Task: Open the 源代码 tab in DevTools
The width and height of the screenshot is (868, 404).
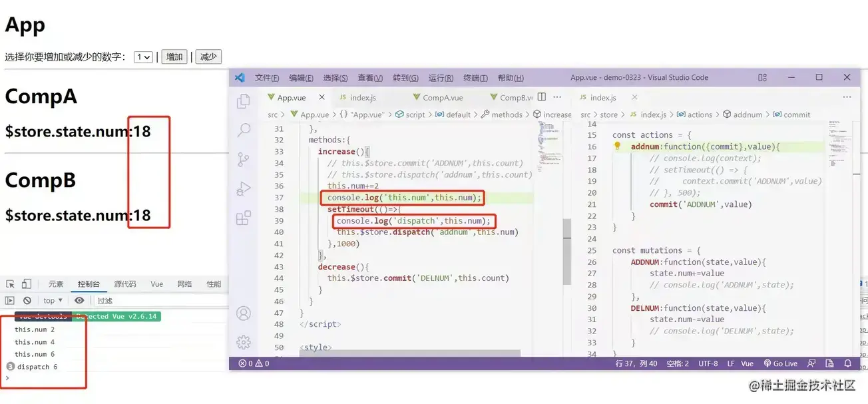Action: 125,284
